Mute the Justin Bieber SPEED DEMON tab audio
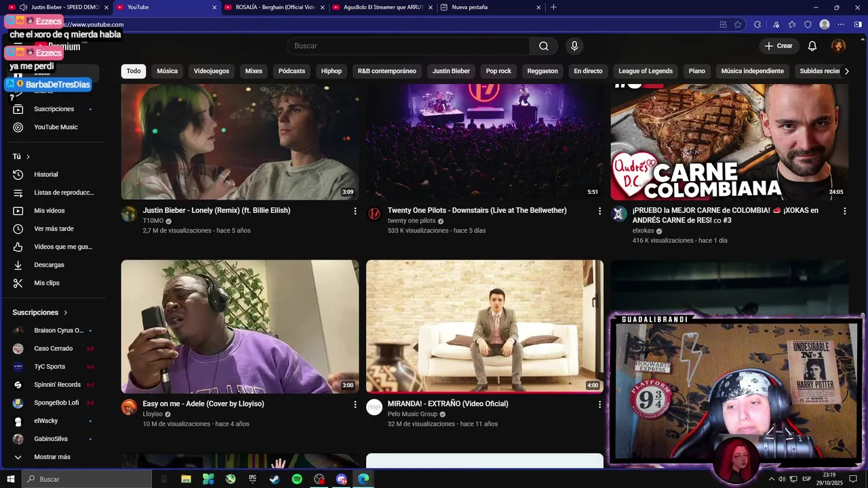The image size is (868, 488). click(x=23, y=7)
